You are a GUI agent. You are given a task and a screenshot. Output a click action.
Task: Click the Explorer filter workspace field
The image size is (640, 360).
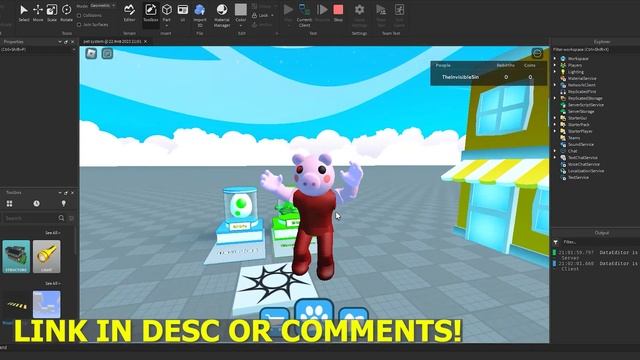[596, 49]
